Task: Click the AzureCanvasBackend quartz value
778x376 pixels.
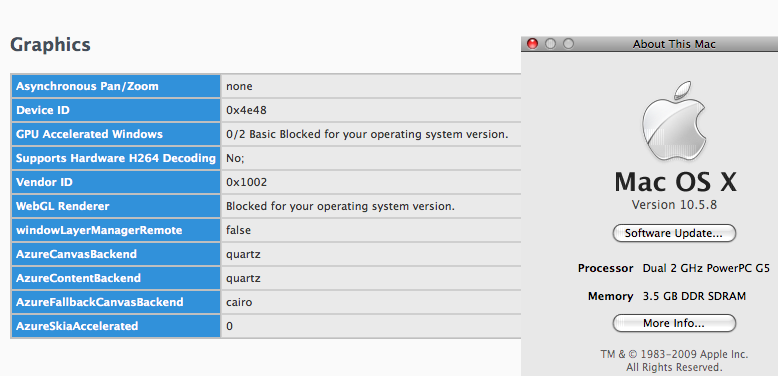Action: pyautogui.click(x=243, y=254)
